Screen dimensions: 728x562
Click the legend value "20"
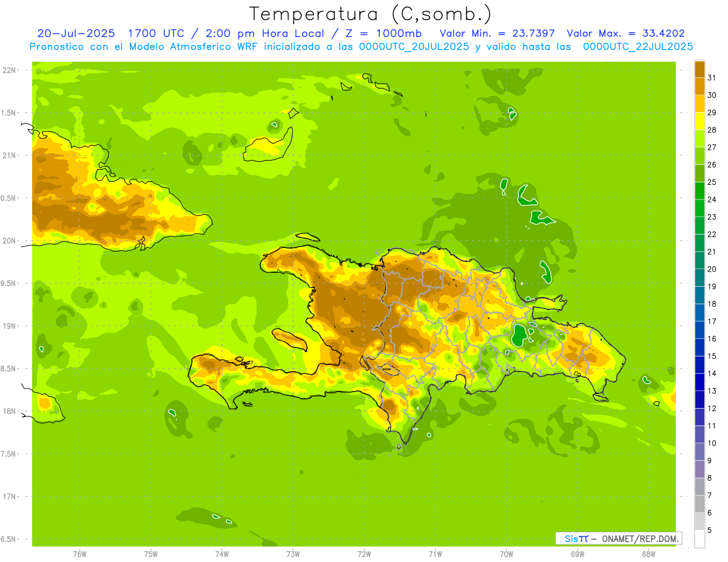pyautogui.click(x=712, y=269)
